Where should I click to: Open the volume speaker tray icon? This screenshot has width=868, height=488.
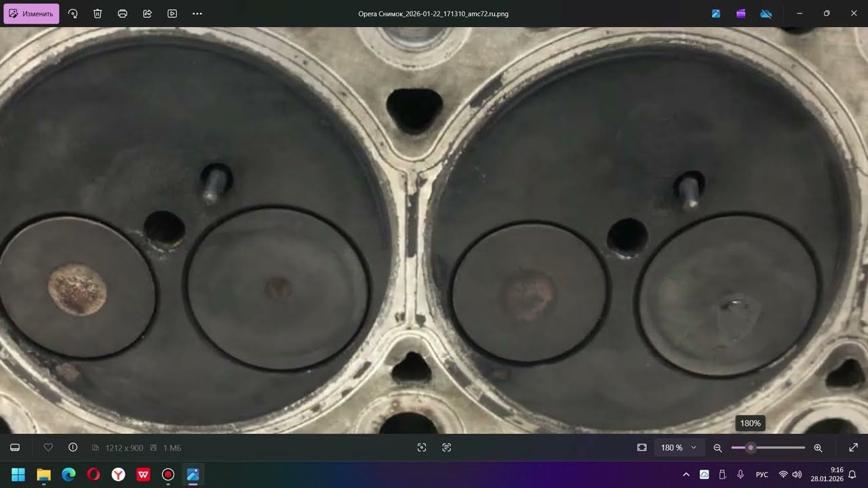[797, 474]
